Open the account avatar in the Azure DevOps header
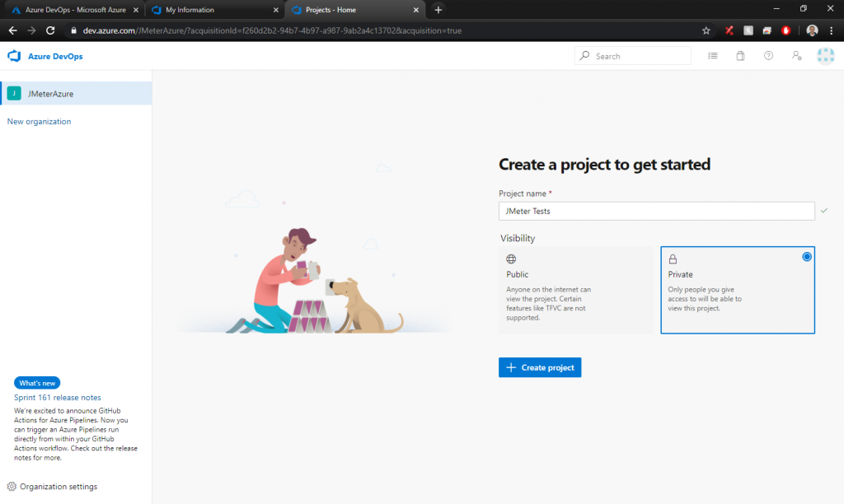The image size is (844, 504). 826,56
